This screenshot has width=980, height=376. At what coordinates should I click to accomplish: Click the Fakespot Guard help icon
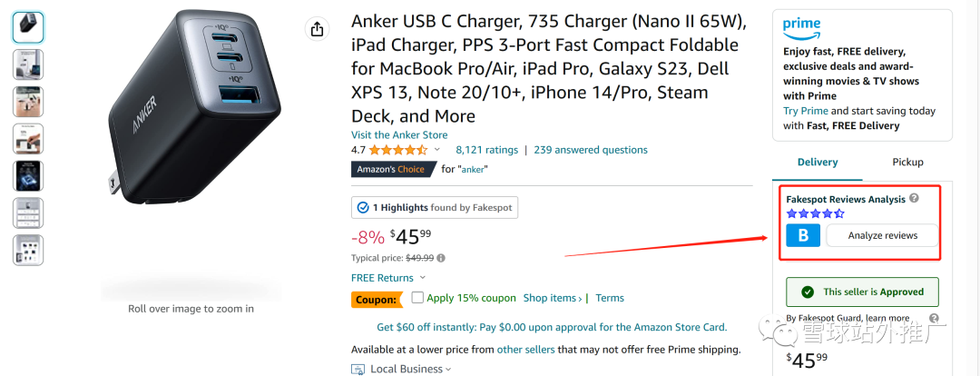[935, 318]
